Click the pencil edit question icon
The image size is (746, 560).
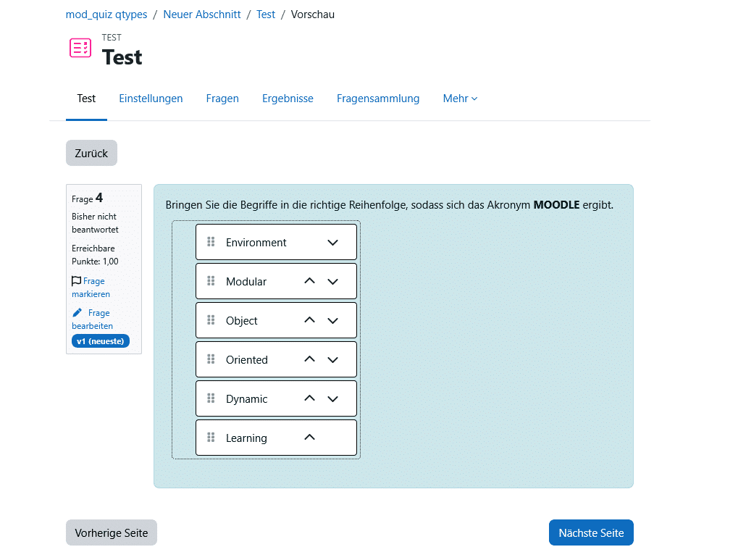(77, 312)
